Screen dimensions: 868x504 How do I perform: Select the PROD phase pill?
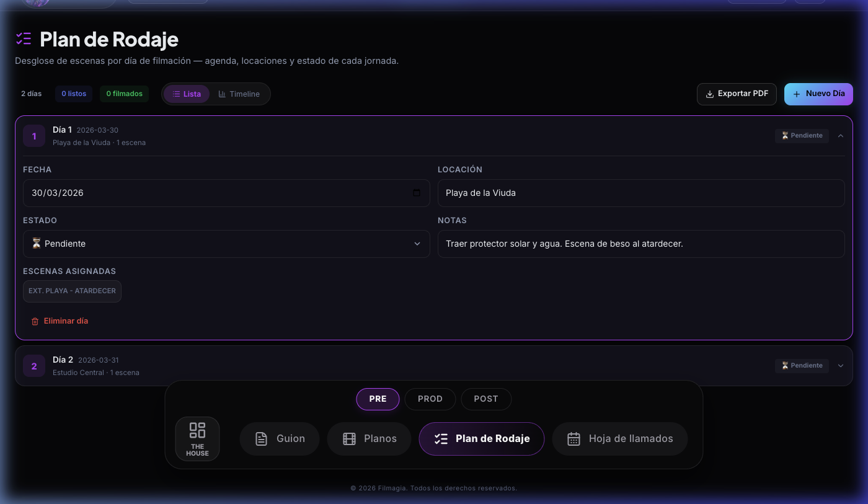430,399
